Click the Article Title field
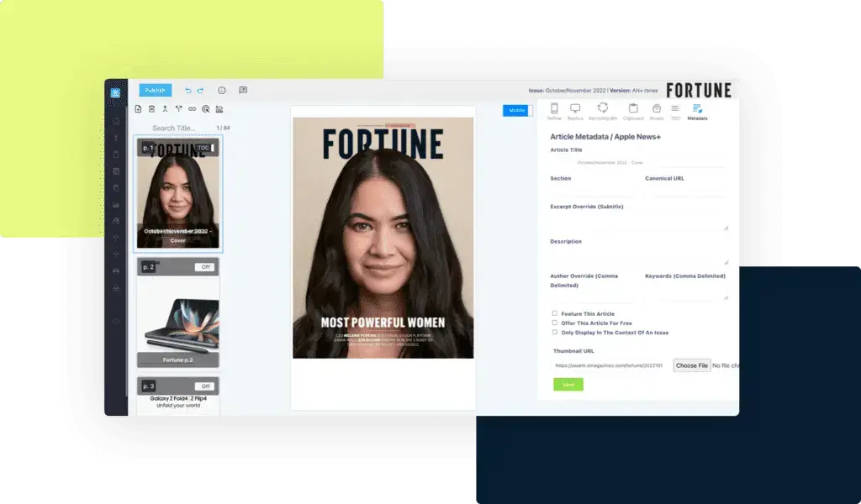Screen dimensions: 861x504 click(638, 162)
